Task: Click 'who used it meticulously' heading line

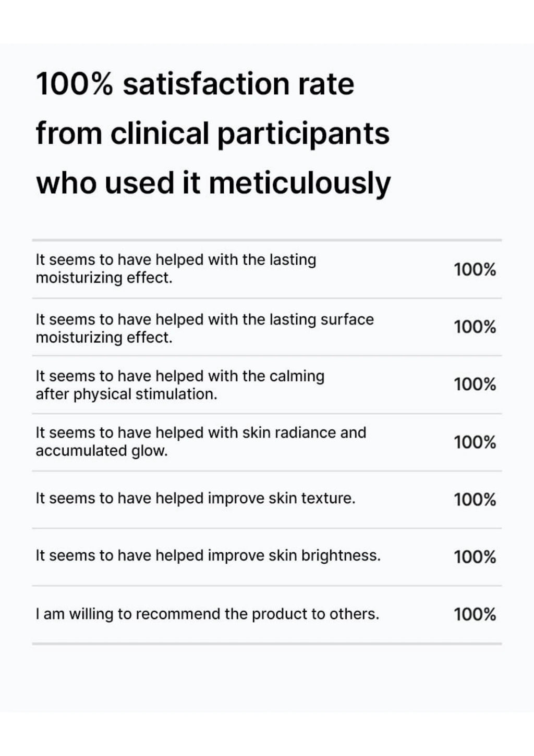Action: pyautogui.click(x=213, y=184)
